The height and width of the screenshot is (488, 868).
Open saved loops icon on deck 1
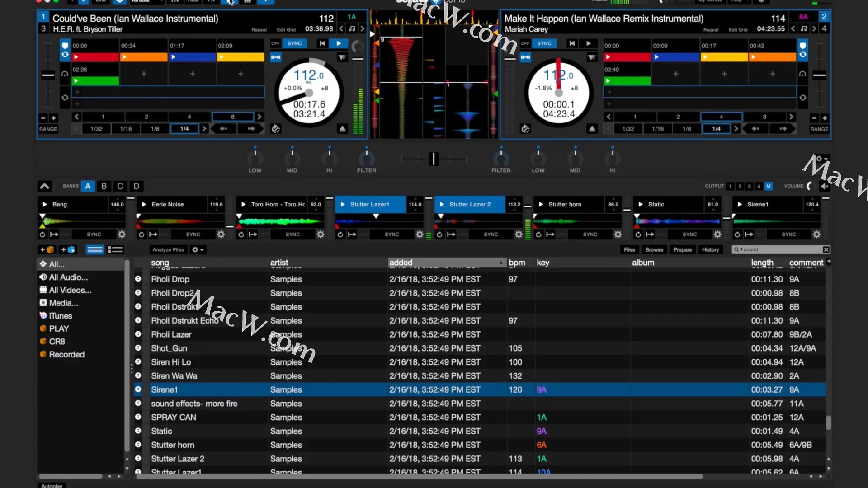point(65,98)
